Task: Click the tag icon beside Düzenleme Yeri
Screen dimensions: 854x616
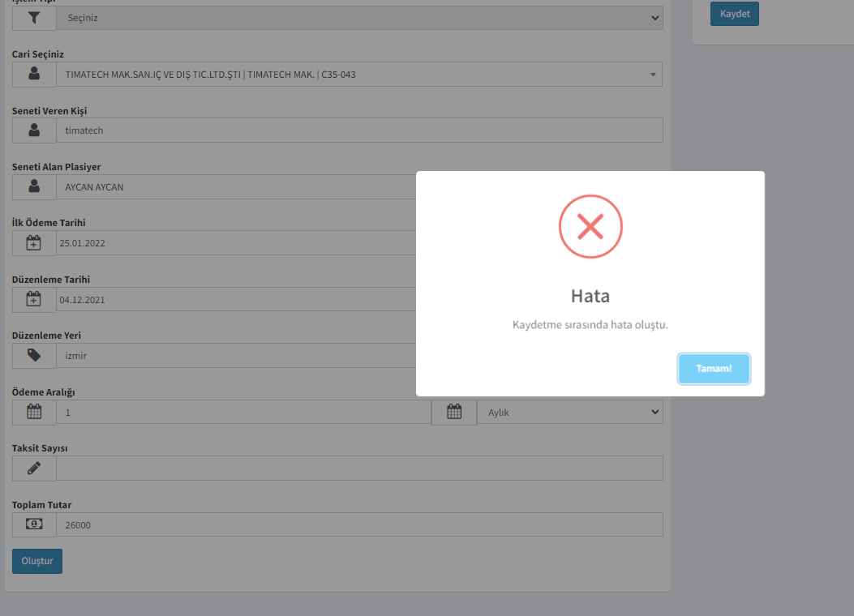Action: [x=34, y=356]
